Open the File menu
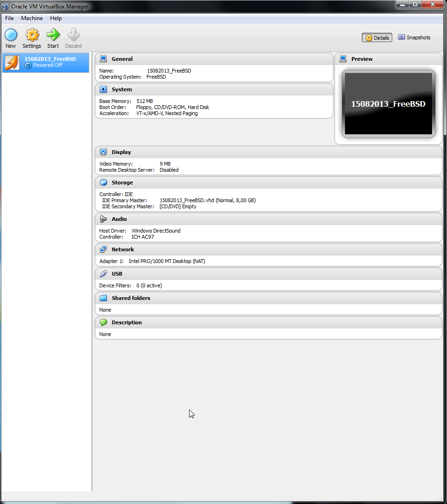 (x=9, y=18)
